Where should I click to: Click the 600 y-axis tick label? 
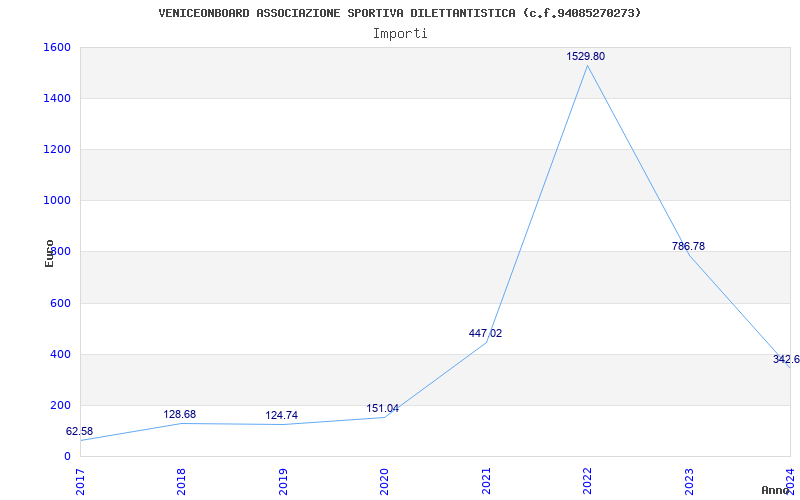60,303
